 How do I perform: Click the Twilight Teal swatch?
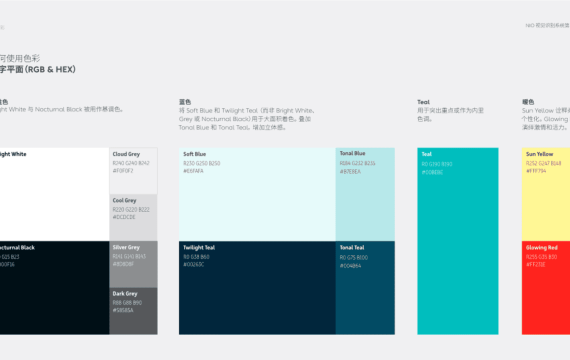[x=257, y=288]
